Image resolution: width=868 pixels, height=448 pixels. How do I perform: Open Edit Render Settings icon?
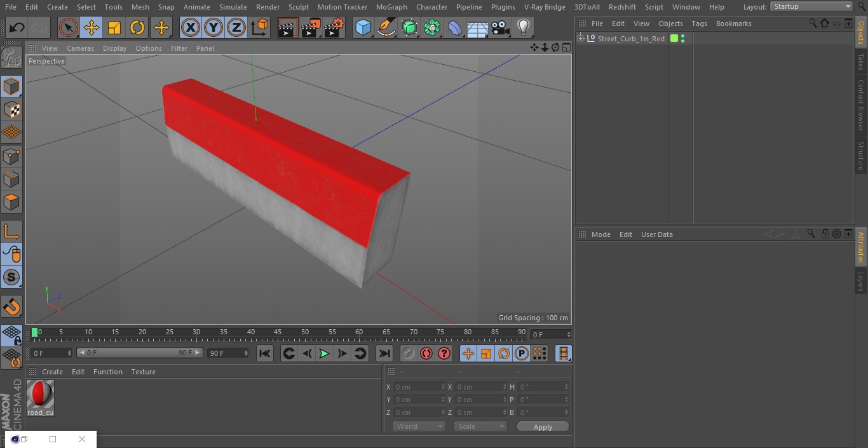[x=334, y=28]
